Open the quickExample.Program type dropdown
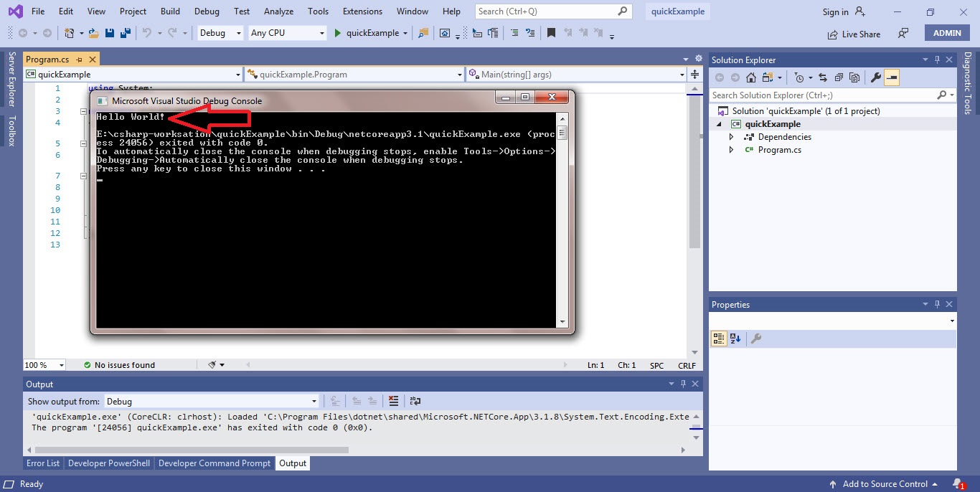This screenshot has height=492, width=980. coord(354,74)
